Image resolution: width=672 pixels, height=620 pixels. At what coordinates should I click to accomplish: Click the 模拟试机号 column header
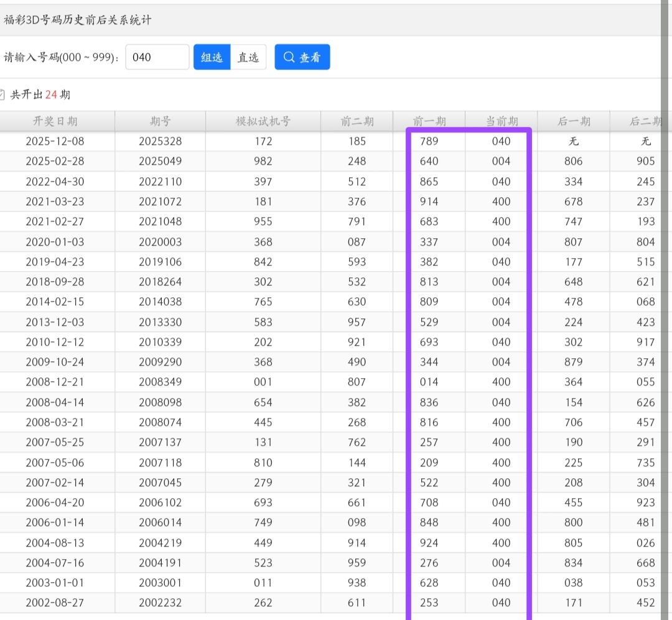263,121
